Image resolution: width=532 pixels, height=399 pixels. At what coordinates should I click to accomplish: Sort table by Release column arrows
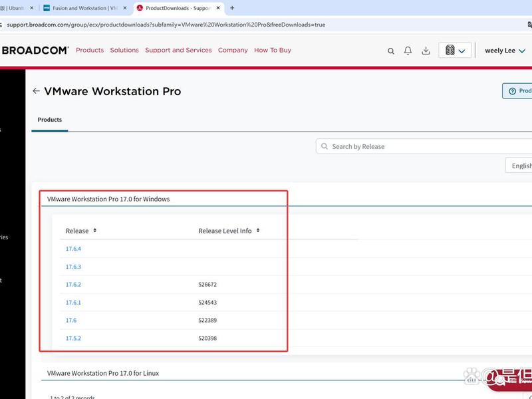(x=94, y=230)
